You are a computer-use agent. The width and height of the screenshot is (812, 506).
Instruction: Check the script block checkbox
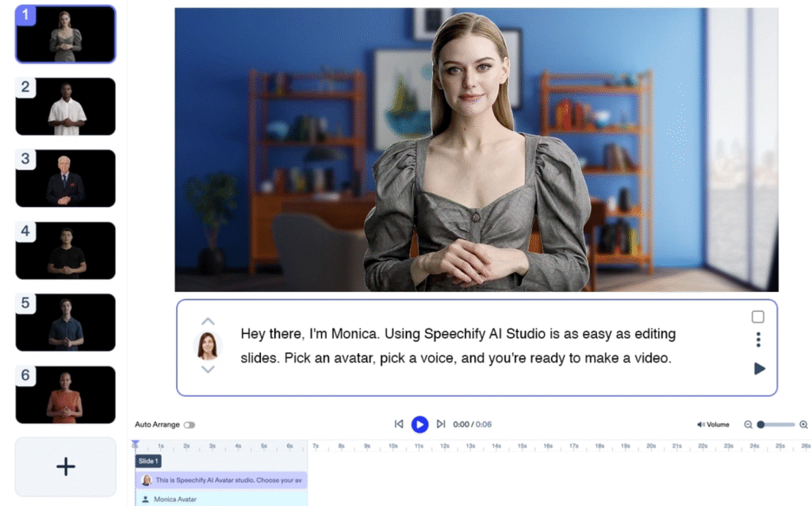point(758,317)
